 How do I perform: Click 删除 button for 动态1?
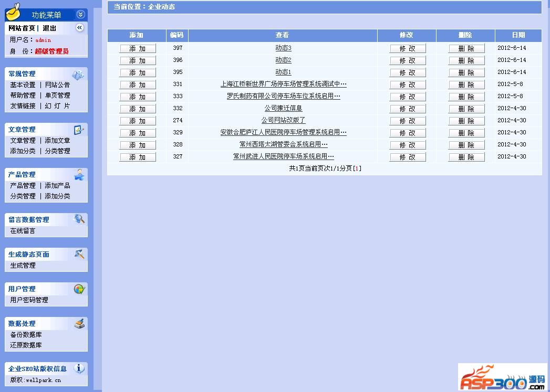coord(466,73)
